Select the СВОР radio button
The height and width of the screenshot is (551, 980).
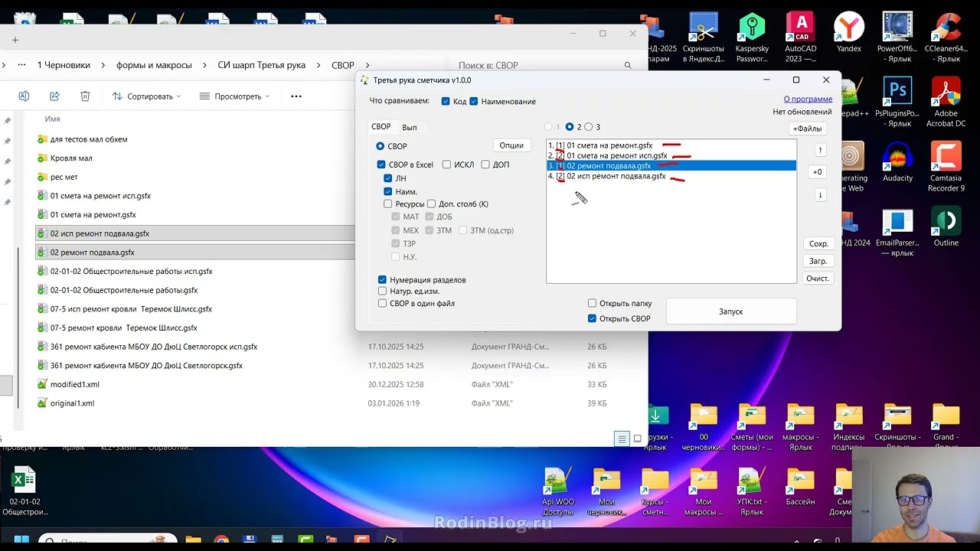[x=380, y=146]
